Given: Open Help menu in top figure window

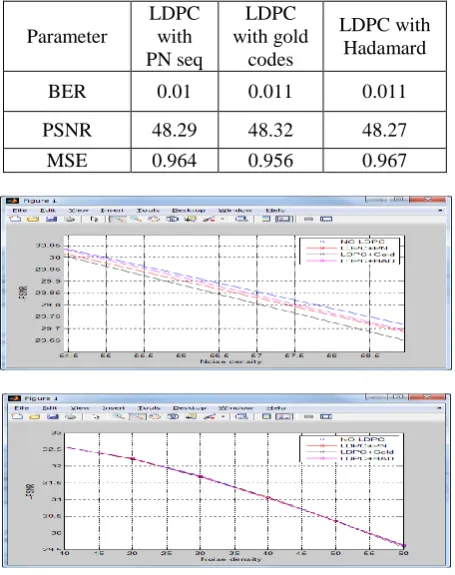Looking at the screenshot, I should [275, 210].
